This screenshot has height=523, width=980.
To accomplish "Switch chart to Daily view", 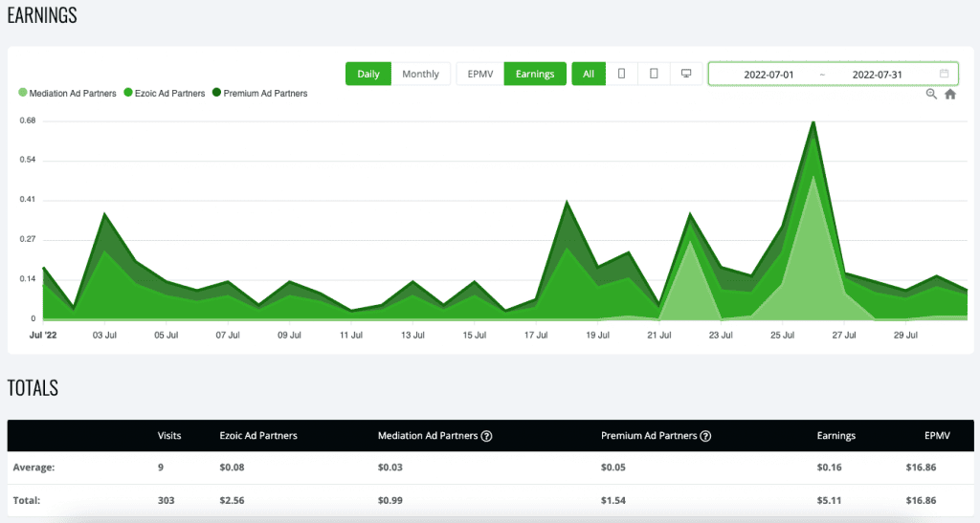I will [x=368, y=74].
